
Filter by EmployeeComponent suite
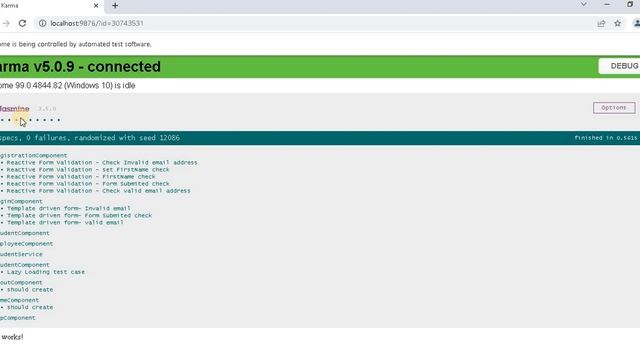click(27, 244)
